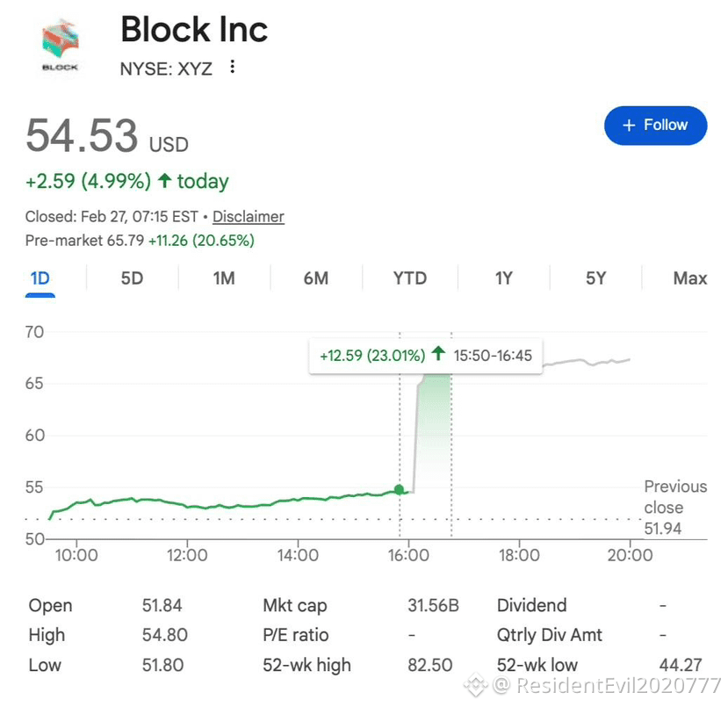Viewport: 728px width, 707px height.
Task: Click the Pre-market 65.79 price text
Action: [x=84, y=241]
